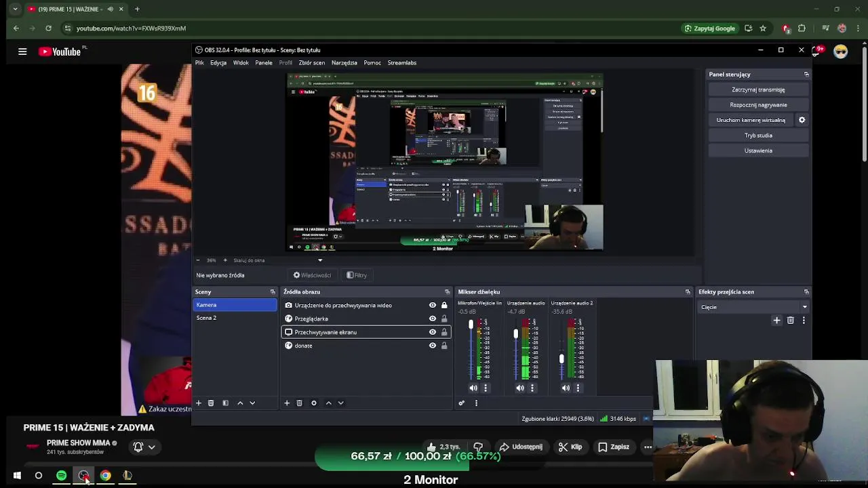
Task: Click Rozpocznij nagrywanie button
Action: click(x=758, y=105)
